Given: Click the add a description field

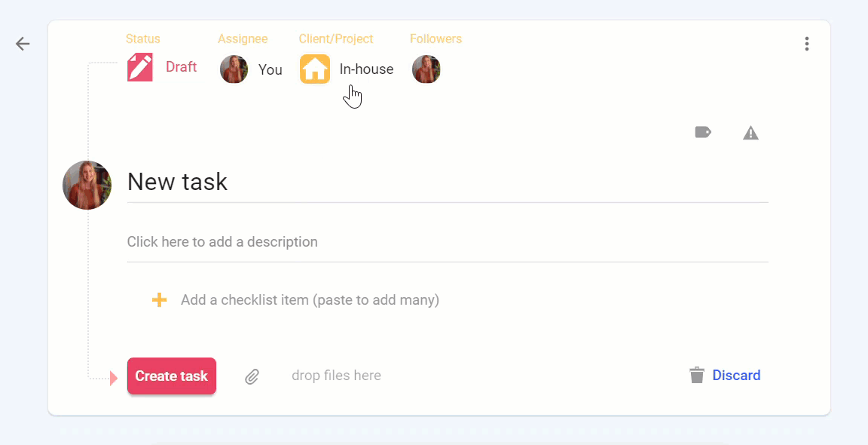Looking at the screenshot, I should (x=448, y=242).
